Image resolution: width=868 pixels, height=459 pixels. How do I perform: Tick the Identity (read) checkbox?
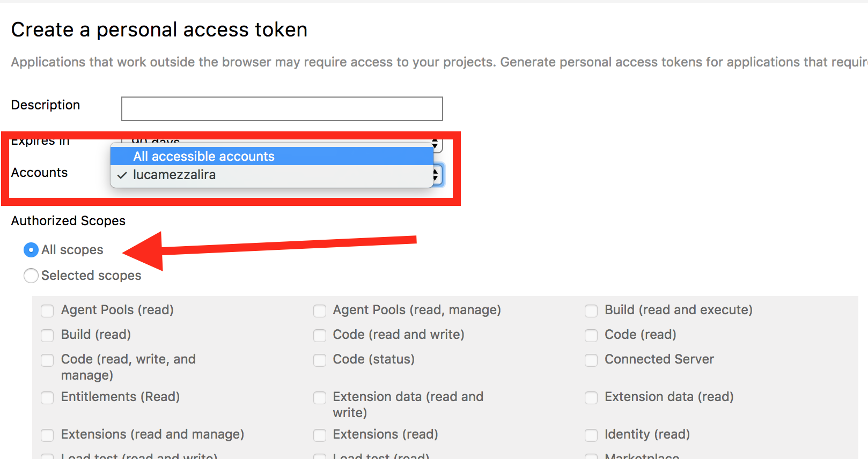click(x=591, y=435)
